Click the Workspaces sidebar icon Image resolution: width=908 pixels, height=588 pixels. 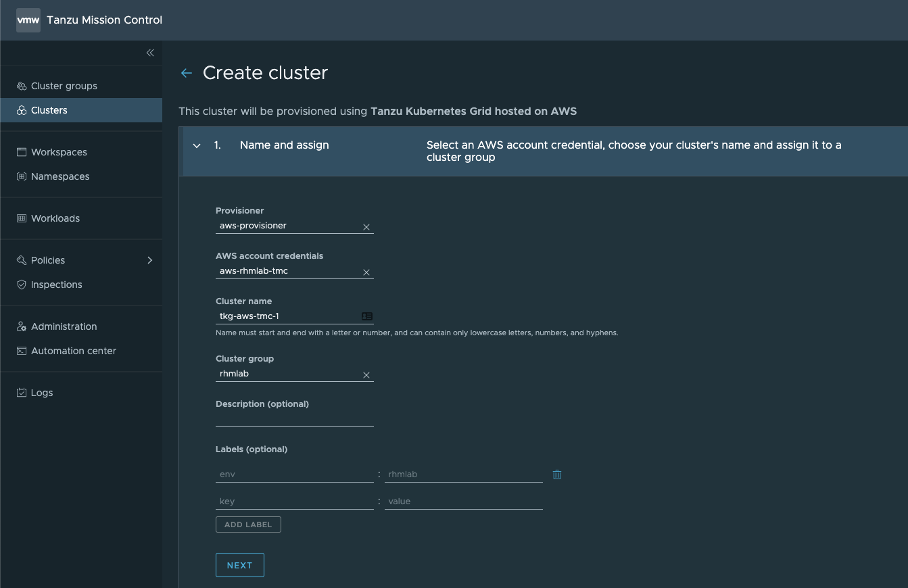point(22,152)
